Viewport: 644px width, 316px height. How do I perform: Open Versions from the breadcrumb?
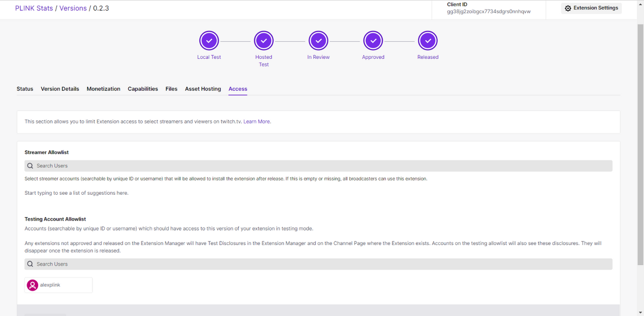pos(72,8)
